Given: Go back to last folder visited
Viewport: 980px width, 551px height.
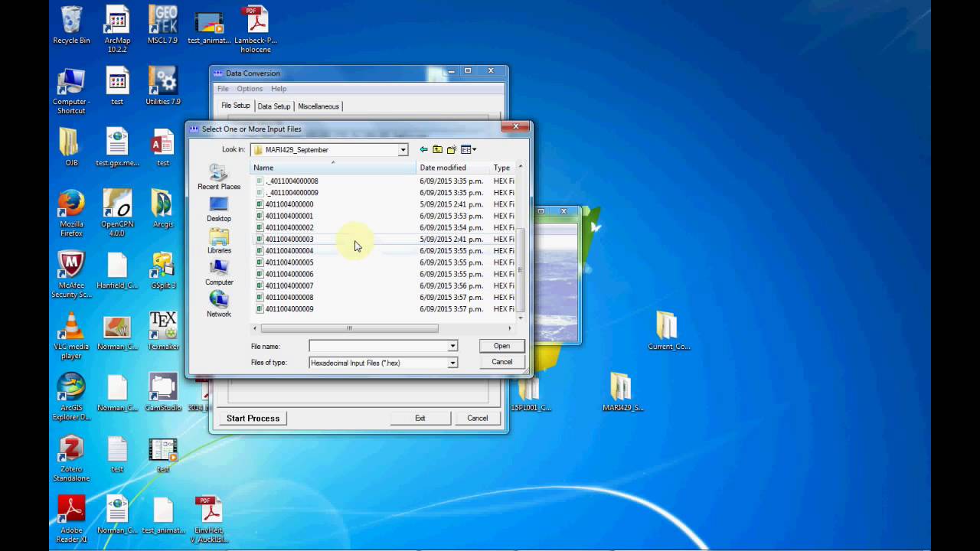Looking at the screenshot, I should coord(423,150).
